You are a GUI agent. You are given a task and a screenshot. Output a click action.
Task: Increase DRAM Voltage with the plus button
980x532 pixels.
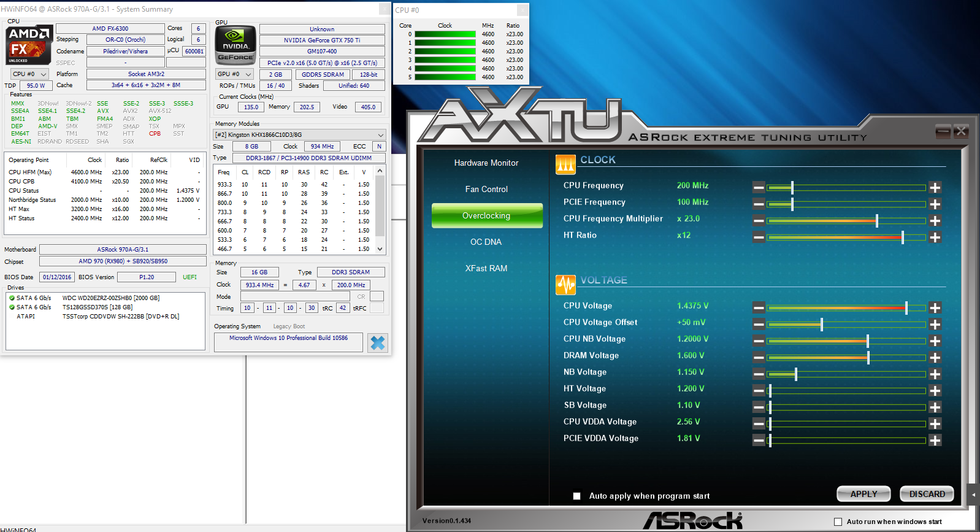935,357
